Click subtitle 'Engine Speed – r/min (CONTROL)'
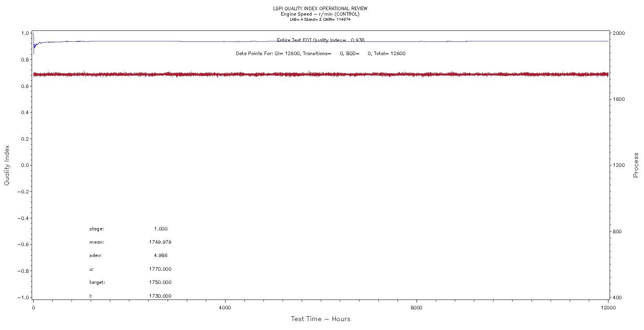Image resolution: width=644 pixels, height=330 pixels. click(320, 14)
